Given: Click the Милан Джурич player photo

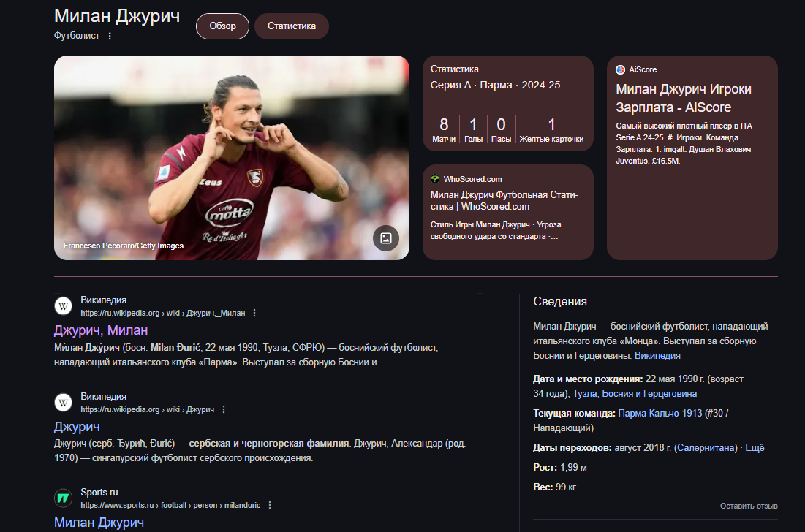Looking at the screenshot, I should (x=232, y=158).
